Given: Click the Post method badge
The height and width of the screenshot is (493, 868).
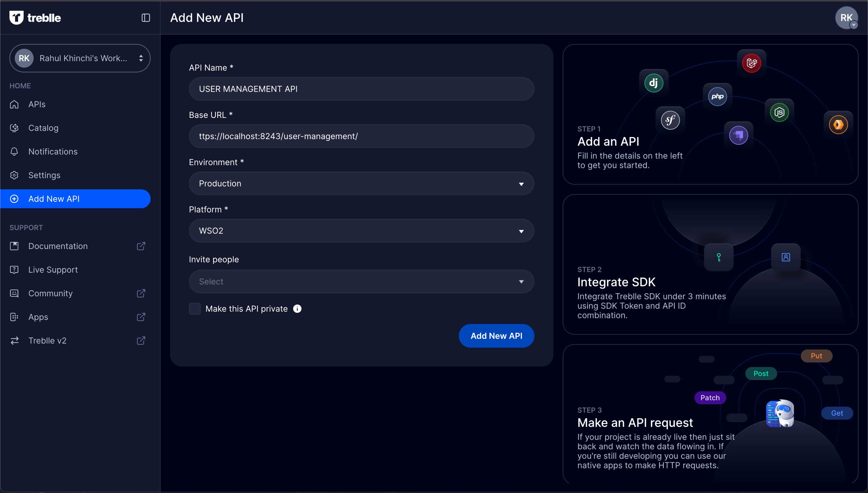Looking at the screenshot, I should click(761, 374).
